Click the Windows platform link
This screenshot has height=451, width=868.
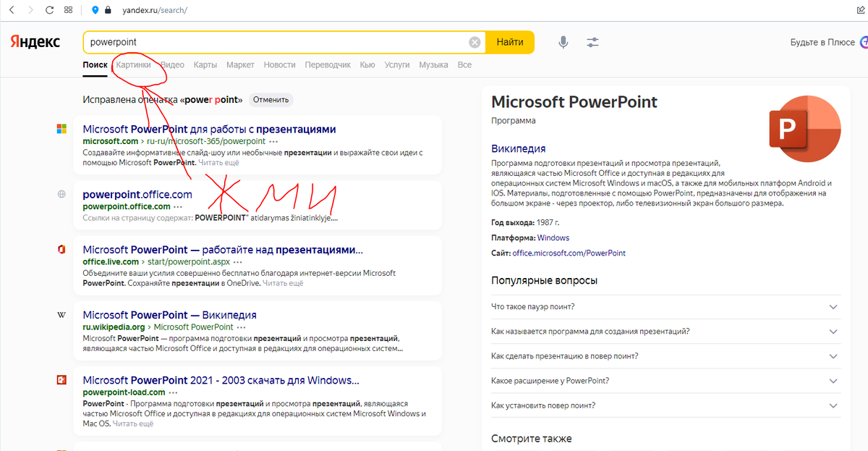point(553,237)
